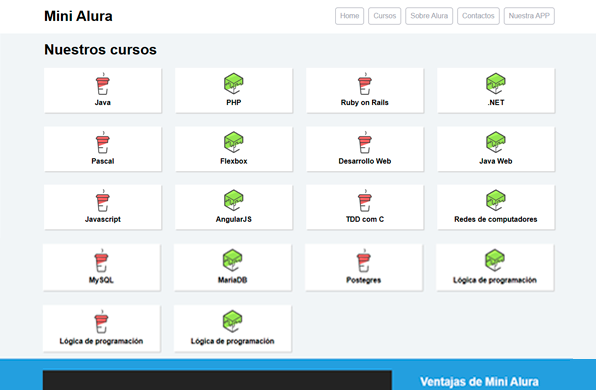Select the Postegres course label
This screenshot has width=596, height=390.
coord(363,280)
